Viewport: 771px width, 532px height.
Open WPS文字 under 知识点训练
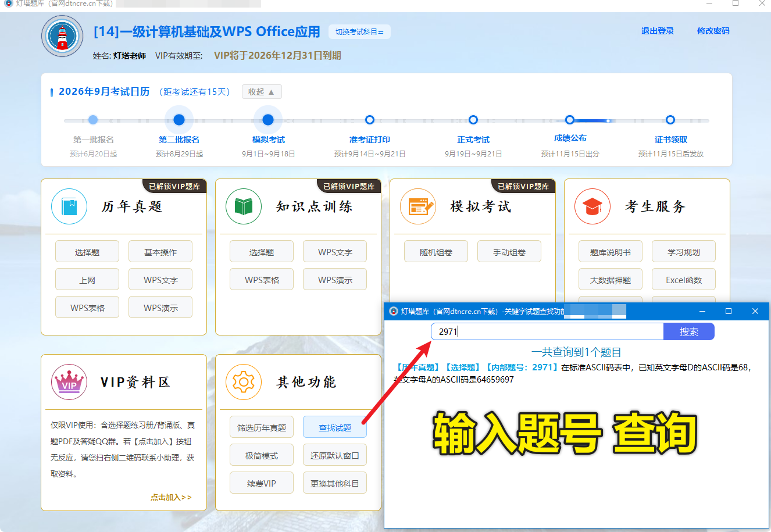click(335, 252)
